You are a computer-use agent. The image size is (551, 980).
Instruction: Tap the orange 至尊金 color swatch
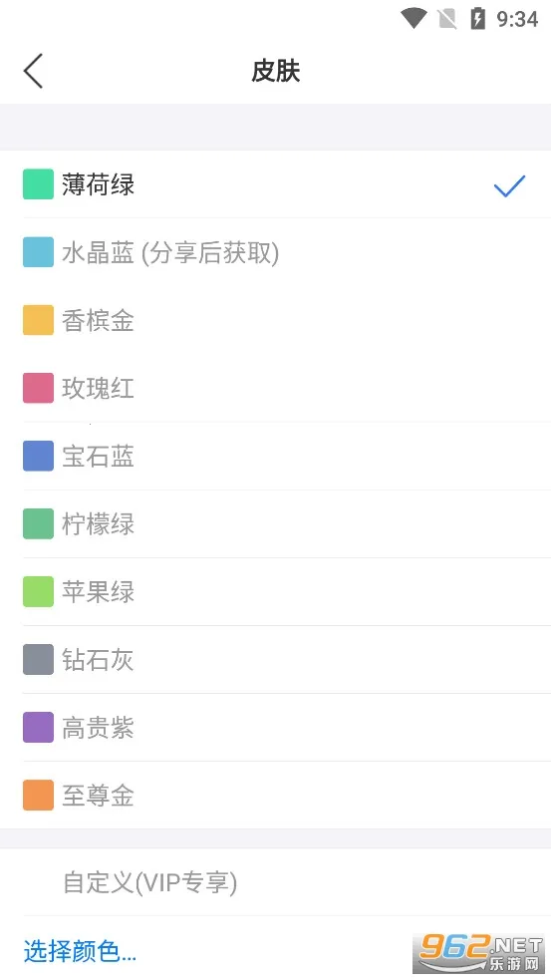point(38,795)
